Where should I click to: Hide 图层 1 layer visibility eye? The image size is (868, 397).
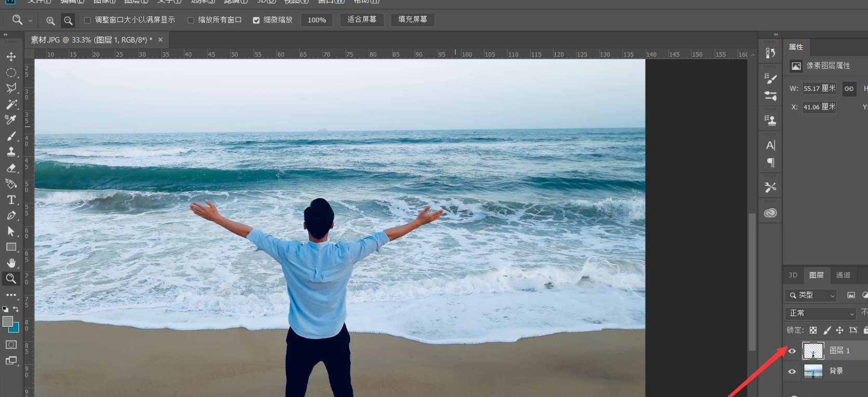(792, 351)
